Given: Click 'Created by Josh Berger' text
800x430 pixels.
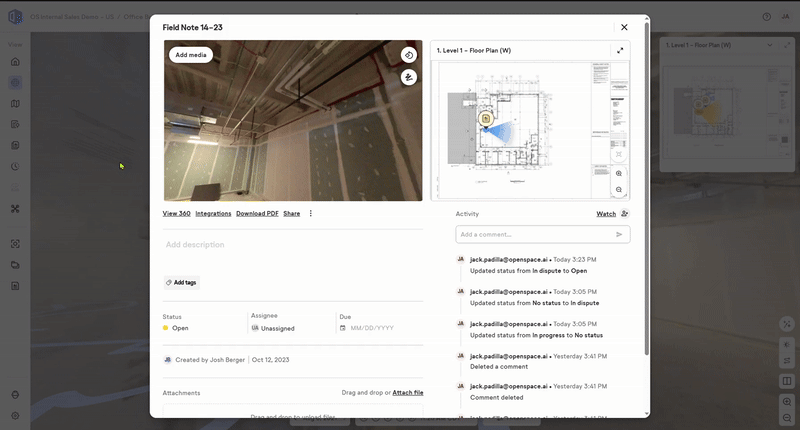Looking at the screenshot, I should click(x=210, y=360).
